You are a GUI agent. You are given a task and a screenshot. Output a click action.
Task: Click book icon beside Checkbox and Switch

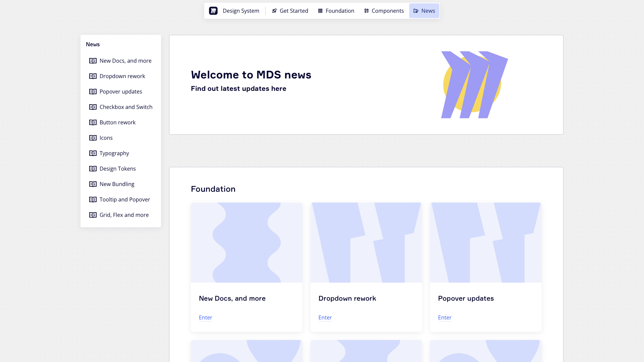coord(93,107)
